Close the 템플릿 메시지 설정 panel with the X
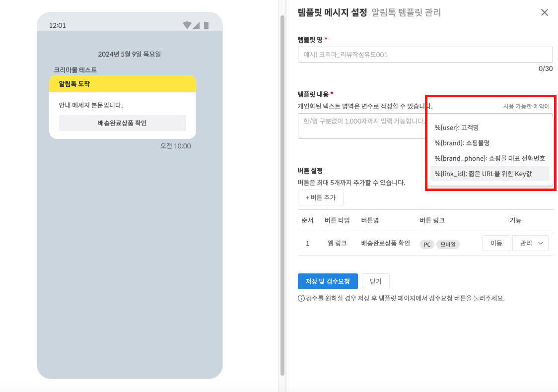The width and height of the screenshot is (558, 392). point(545,12)
